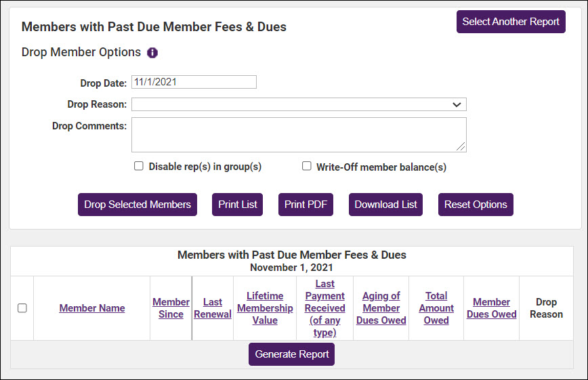Click the Select Another Report button
This screenshot has width=588, height=380.
[511, 22]
